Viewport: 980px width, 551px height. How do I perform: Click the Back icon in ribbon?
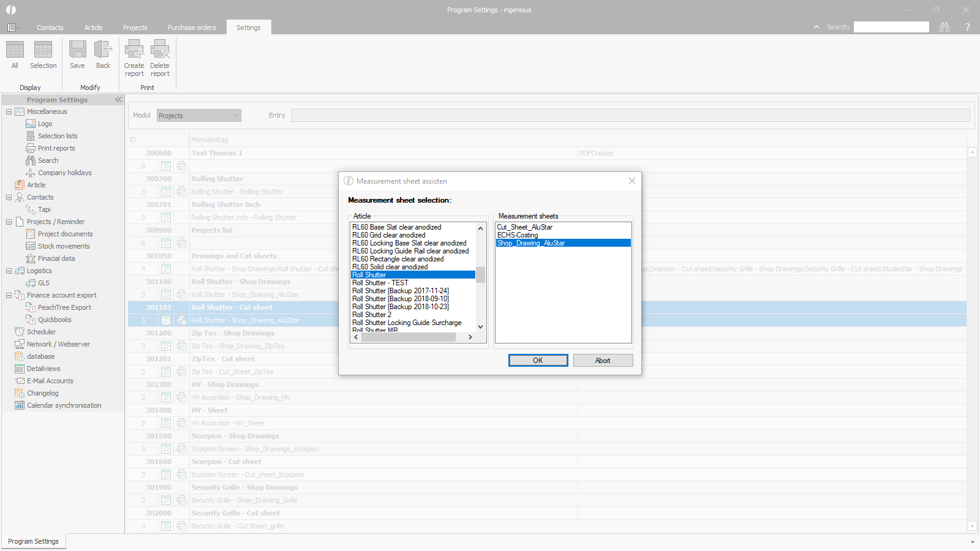click(103, 50)
